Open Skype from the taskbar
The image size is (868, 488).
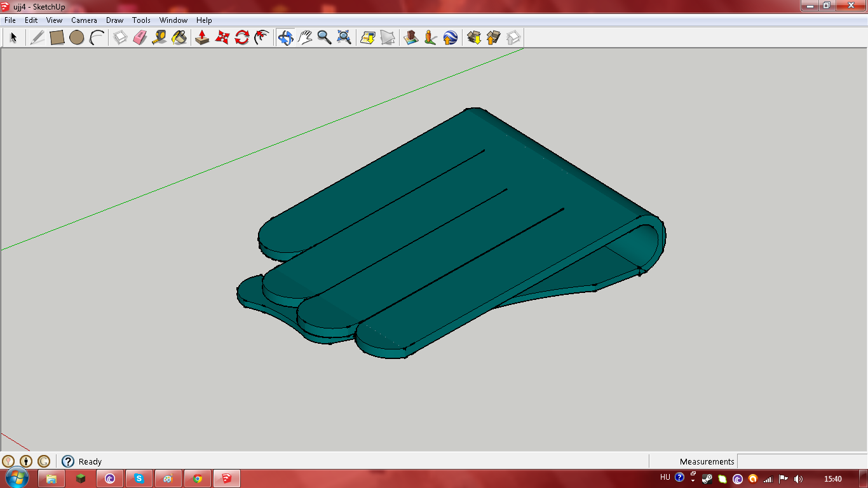point(139,478)
